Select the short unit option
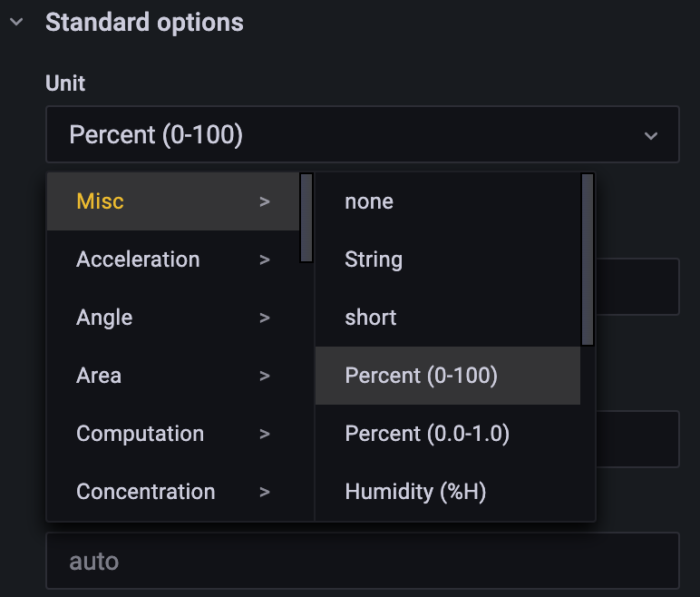Screen dimensions: 700x597 point(371,318)
